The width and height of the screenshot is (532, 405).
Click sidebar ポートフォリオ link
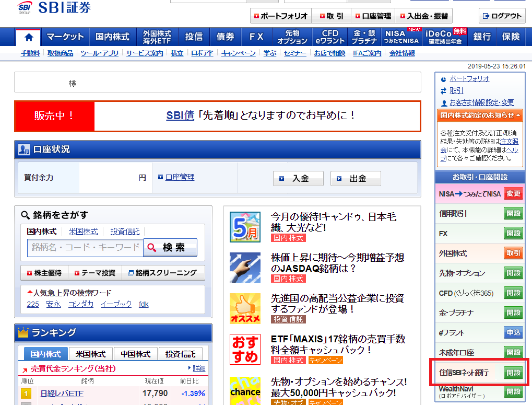(469, 79)
